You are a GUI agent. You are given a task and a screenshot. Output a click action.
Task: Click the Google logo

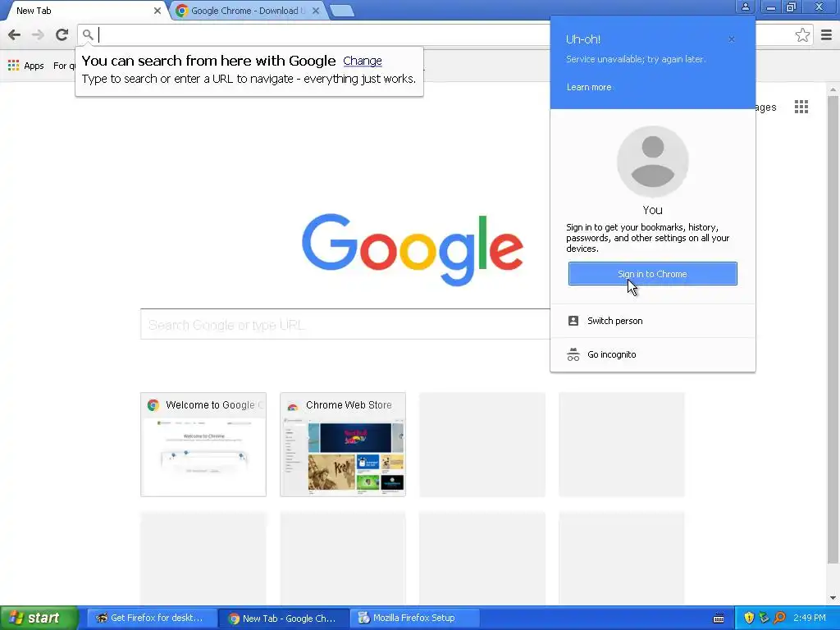413,249
